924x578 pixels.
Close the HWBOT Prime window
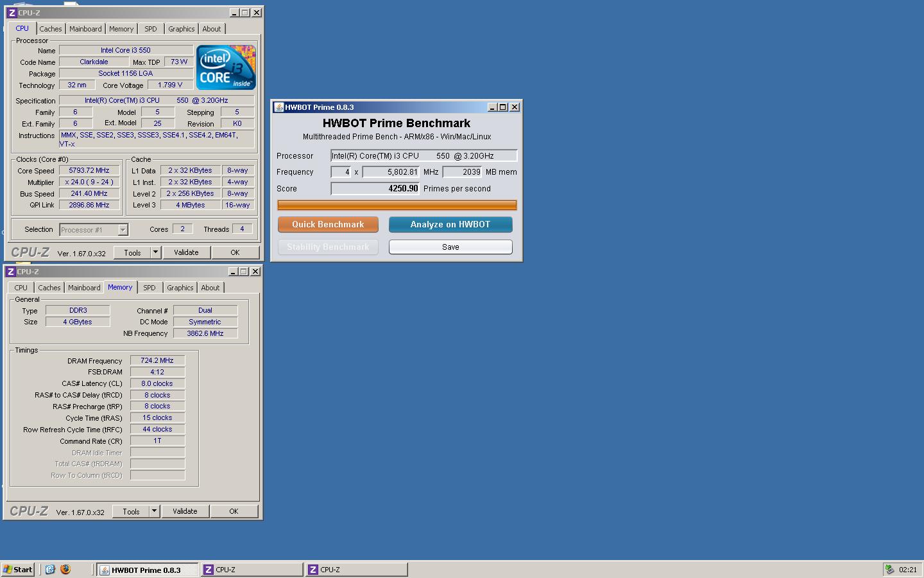coord(515,107)
